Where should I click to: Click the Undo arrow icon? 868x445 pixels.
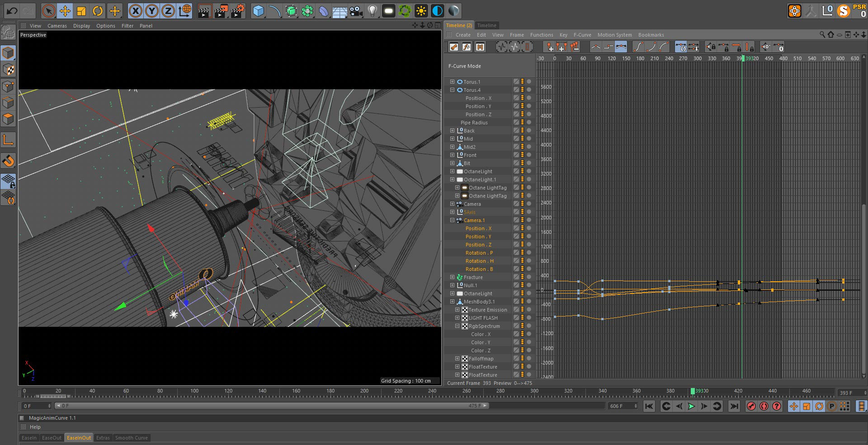[x=12, y=11]
